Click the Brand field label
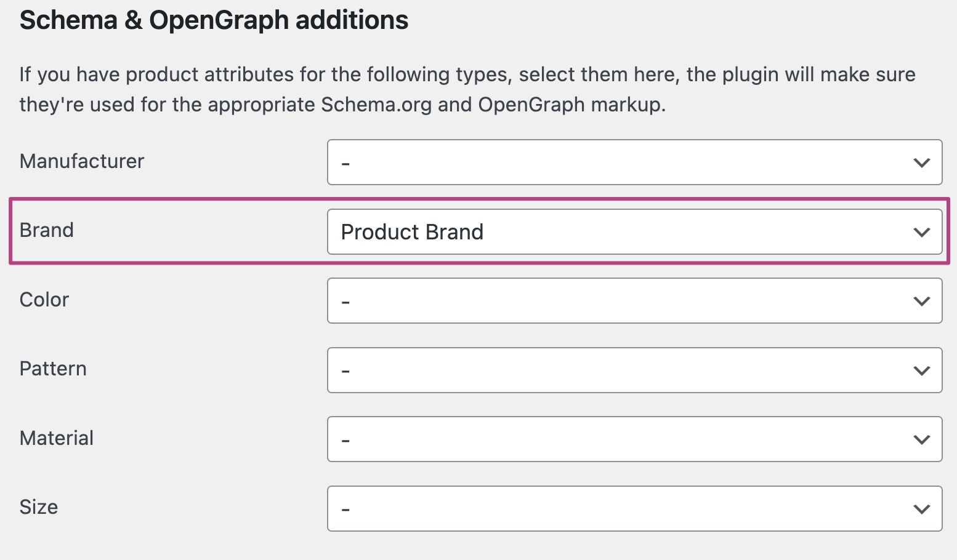 coord(47,230)
